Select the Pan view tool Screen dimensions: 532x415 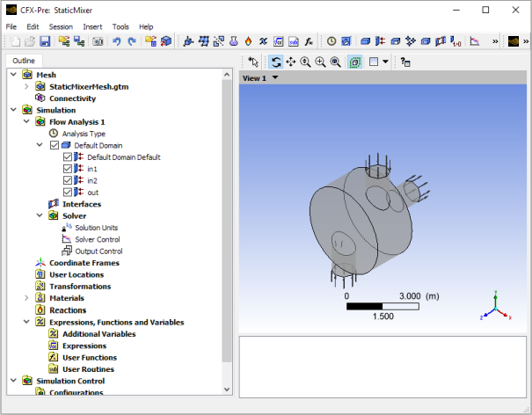pos(290,62)
